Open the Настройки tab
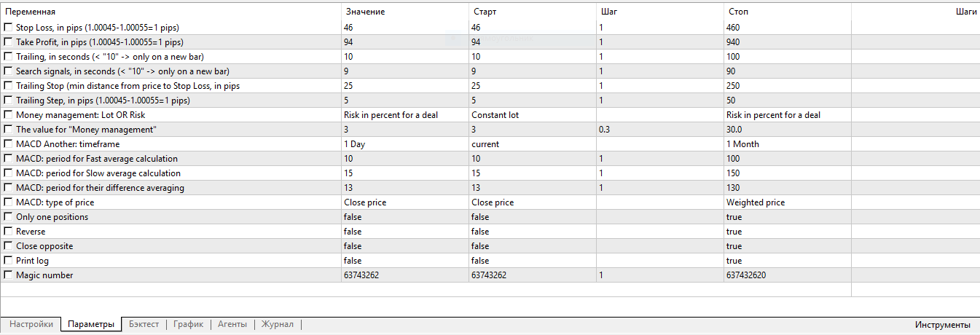 tap(31, 325)
